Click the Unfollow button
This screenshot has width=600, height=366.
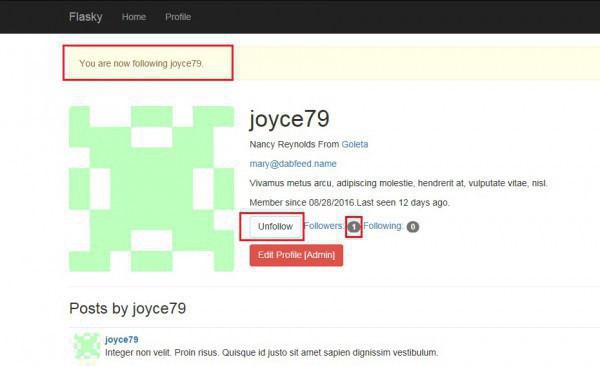click(x=275, y=227)
